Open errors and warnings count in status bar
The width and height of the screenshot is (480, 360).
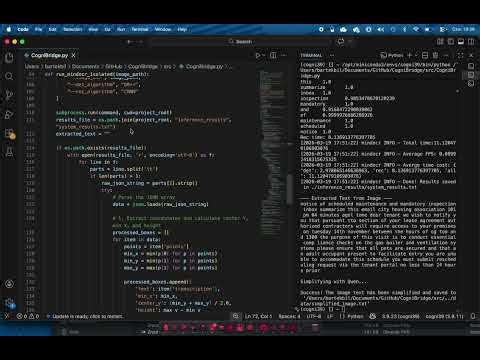click(x=28, y=316)
